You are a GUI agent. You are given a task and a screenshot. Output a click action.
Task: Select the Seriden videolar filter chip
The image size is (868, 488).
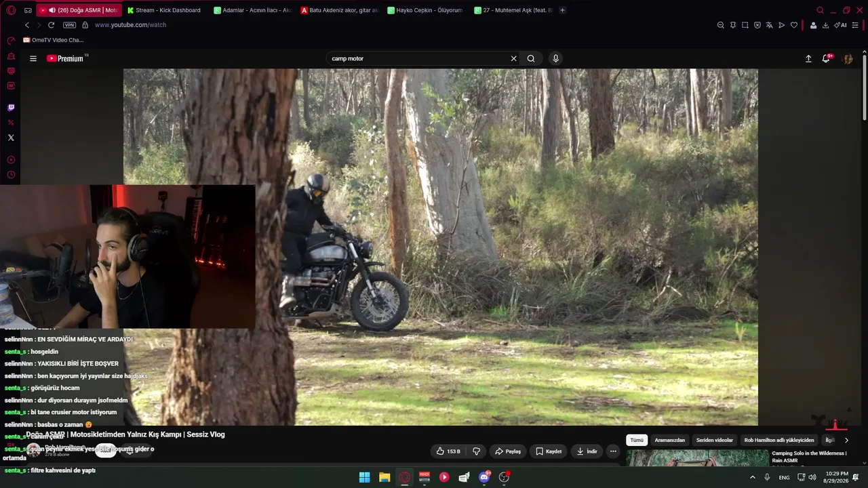(715, 440)
